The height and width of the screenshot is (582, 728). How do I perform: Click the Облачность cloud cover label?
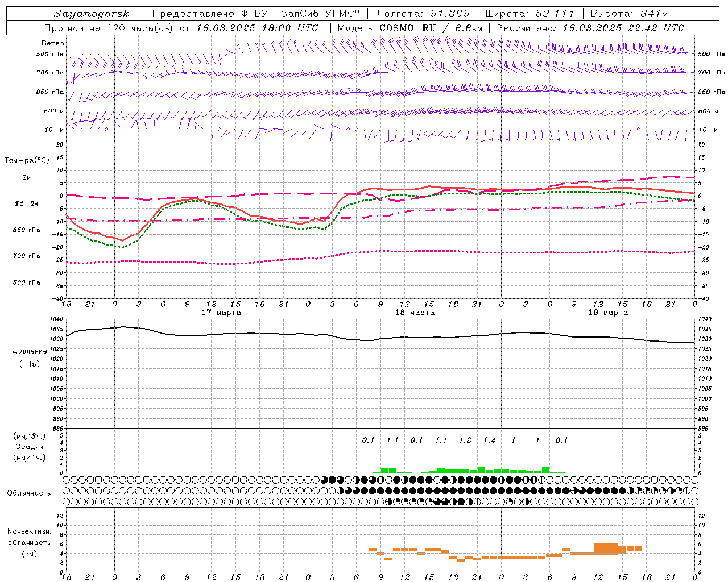coord(29,493)
